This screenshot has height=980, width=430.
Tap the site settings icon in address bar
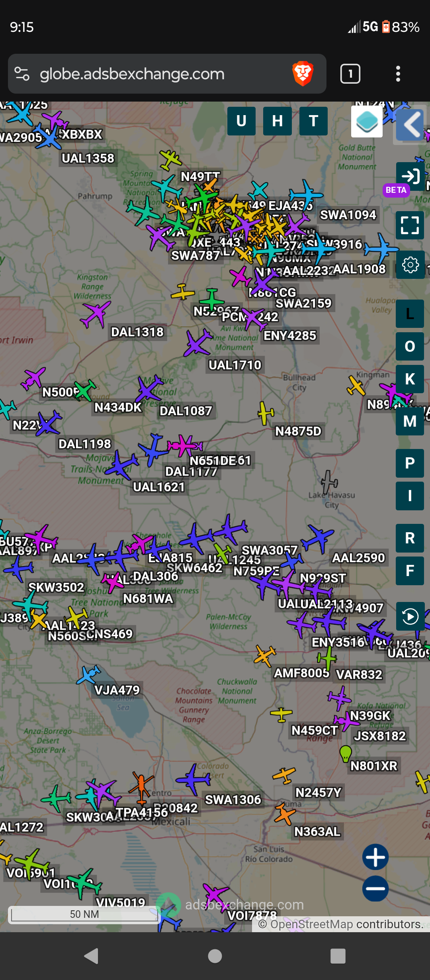coord(22,74)
